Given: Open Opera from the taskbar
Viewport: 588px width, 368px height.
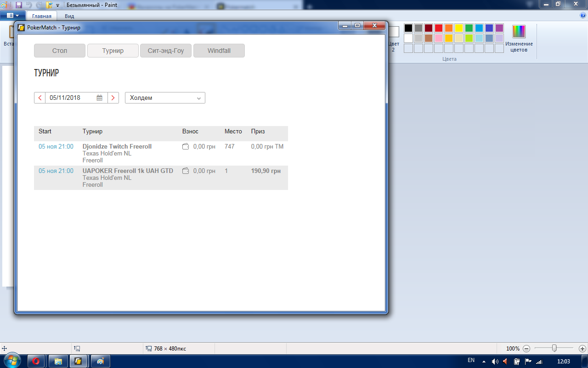Looking at the screenshot, I should [x=37, y=361].
